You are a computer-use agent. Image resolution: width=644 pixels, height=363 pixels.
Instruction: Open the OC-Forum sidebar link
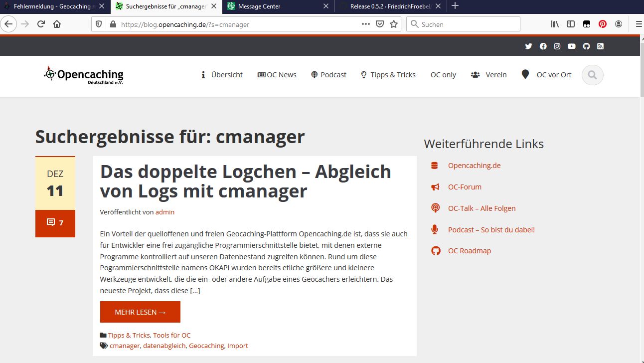pyautogui.click(x=465, y=187)
